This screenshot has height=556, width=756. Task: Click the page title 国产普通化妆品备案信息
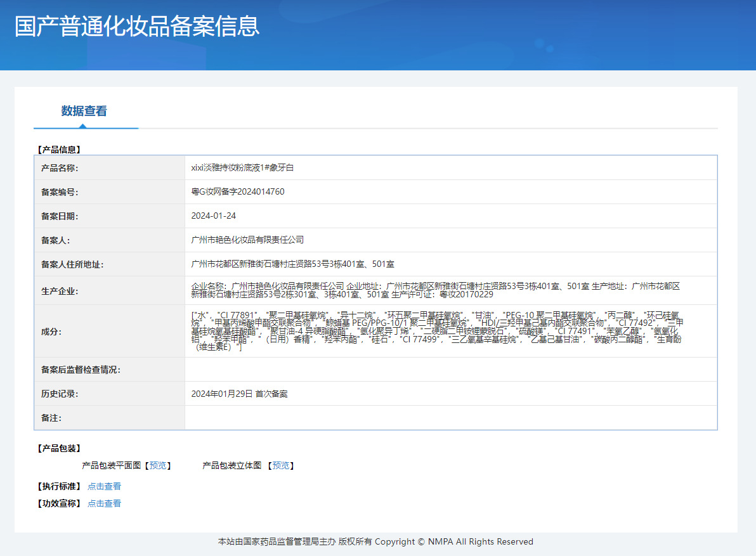(137, 26)
